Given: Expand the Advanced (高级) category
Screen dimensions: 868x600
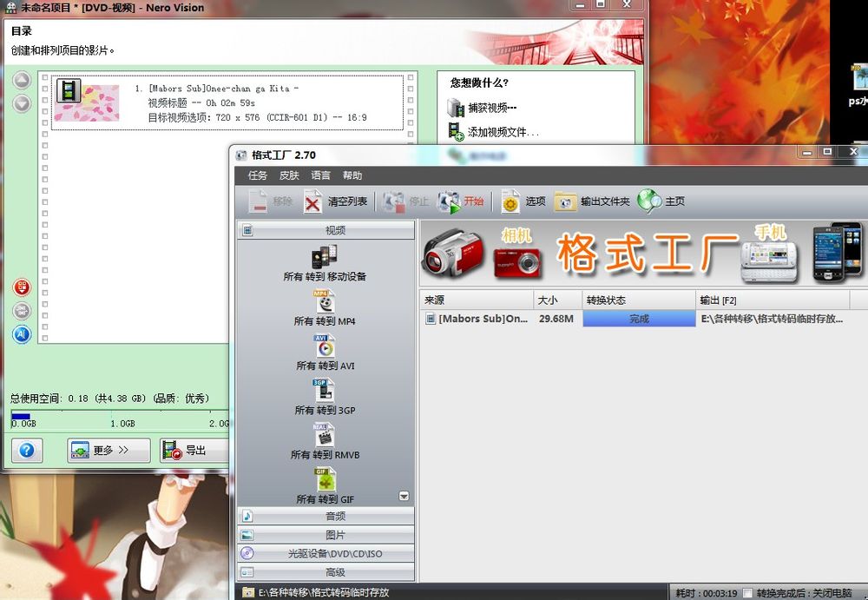Looking at the screenshot, I should point(325,572).
